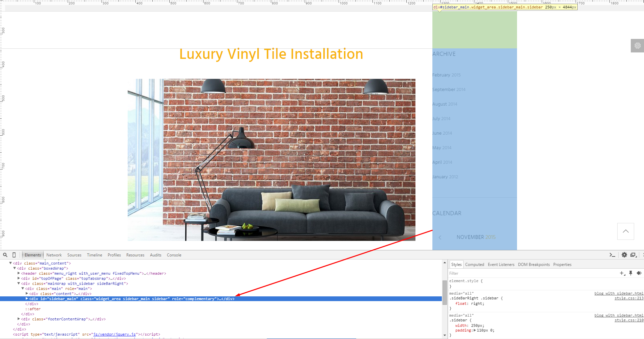Expand the padding shorthand property triangle
Image resolution: width=644 pixels, height=339 pixels.
click(475, 331)
